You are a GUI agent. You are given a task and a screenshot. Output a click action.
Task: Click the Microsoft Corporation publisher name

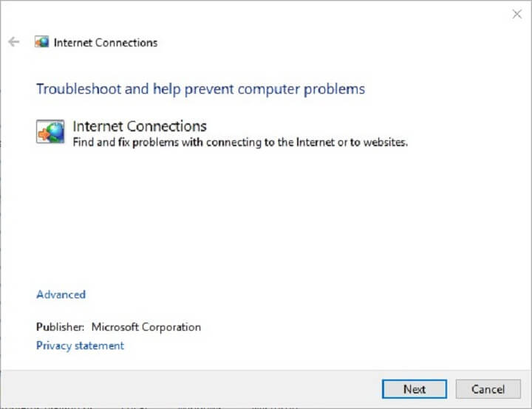point(146,327)
